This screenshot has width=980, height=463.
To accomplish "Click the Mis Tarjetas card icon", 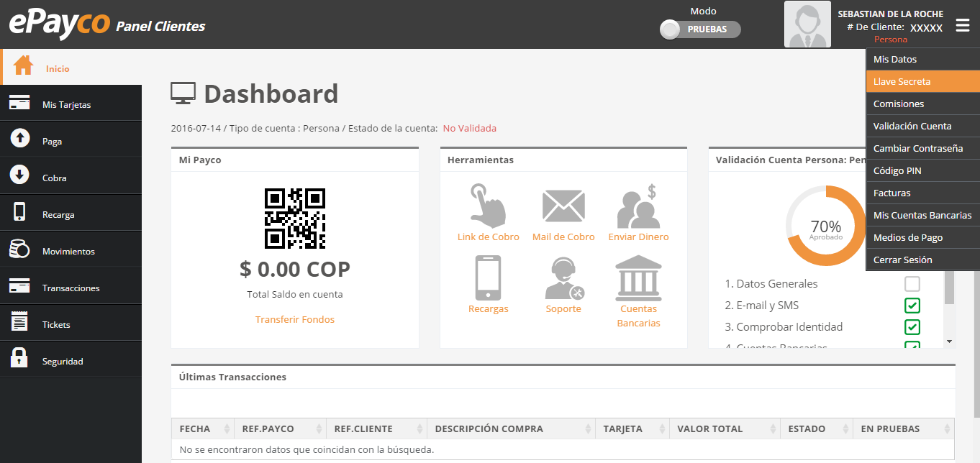I will pyautogui.click(x=19, y=103).
